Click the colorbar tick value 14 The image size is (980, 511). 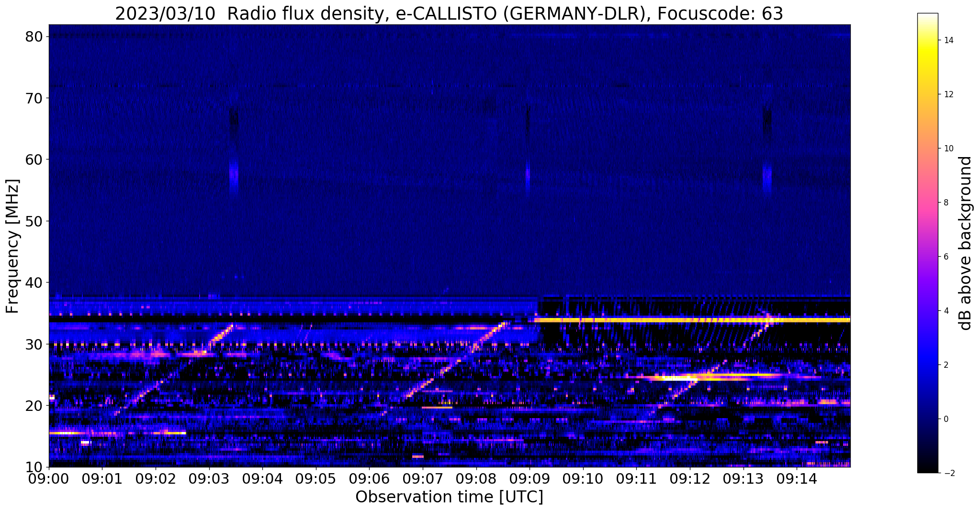tap(948, 40)
